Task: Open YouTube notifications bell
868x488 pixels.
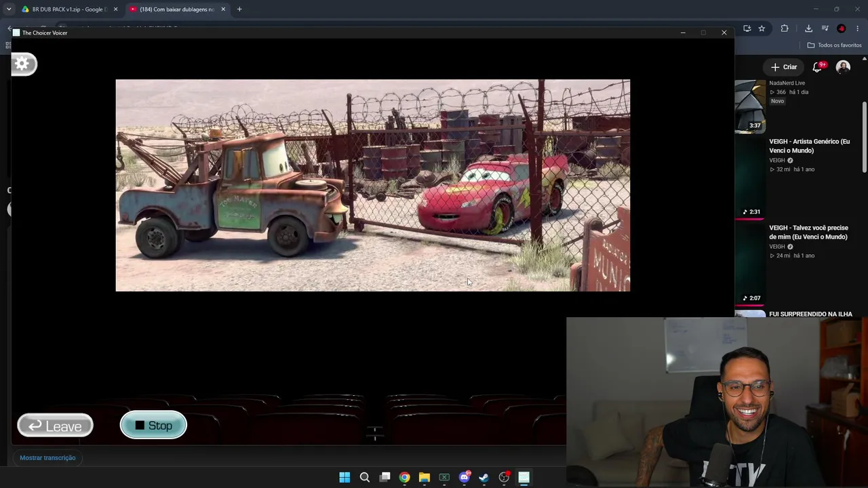Action: (x=818, y=66)
